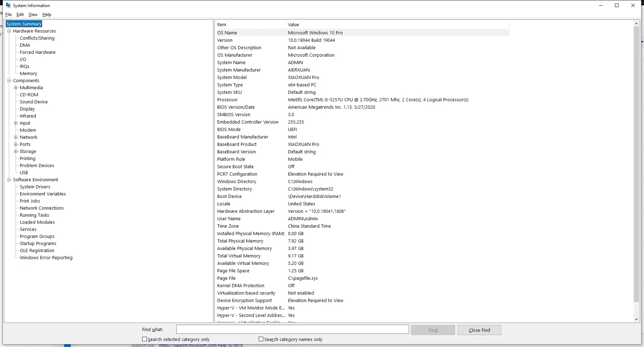The image size is (644, 347).
Task: Open the File menu
Action: [8, 15]
